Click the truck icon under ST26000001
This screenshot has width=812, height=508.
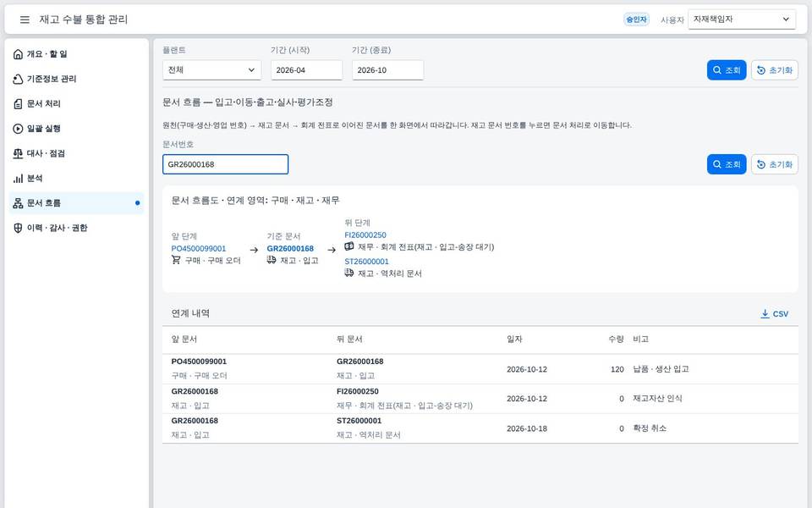click(349, 273)
